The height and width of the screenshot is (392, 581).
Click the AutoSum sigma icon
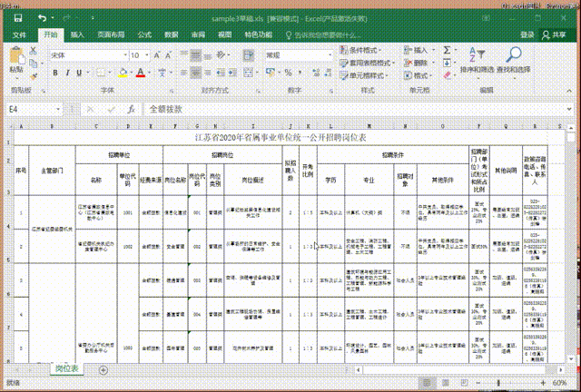[448, 50]
